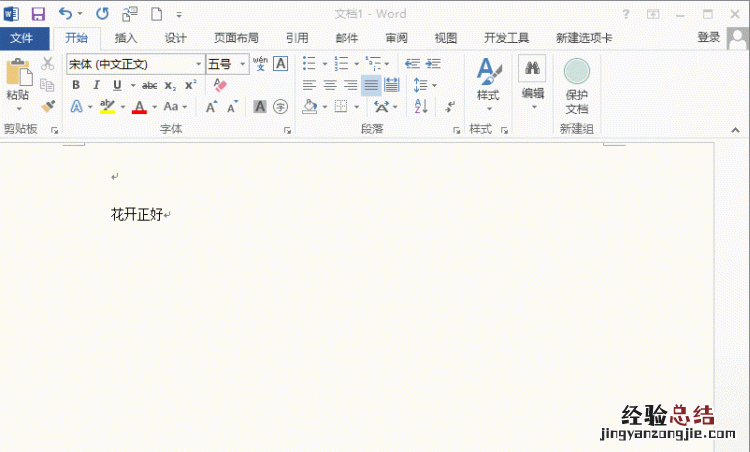Click the Sort A-Z icon

click(x=421, y=107)
